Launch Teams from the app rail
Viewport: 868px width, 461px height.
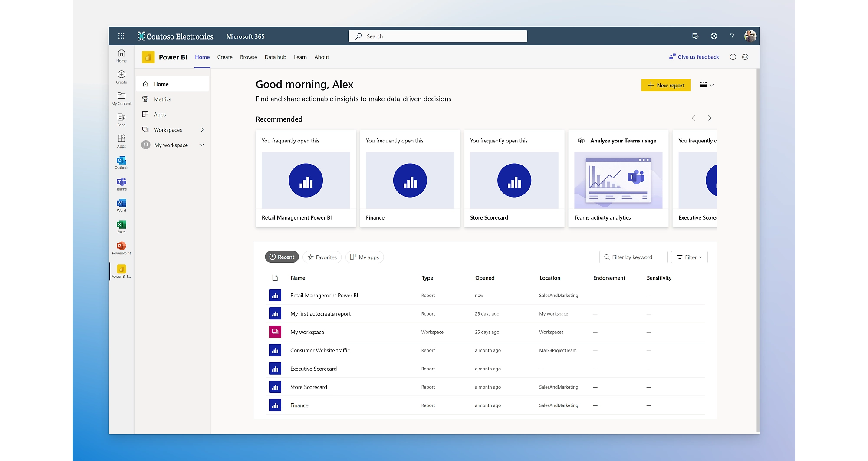(x=122, y=184)
